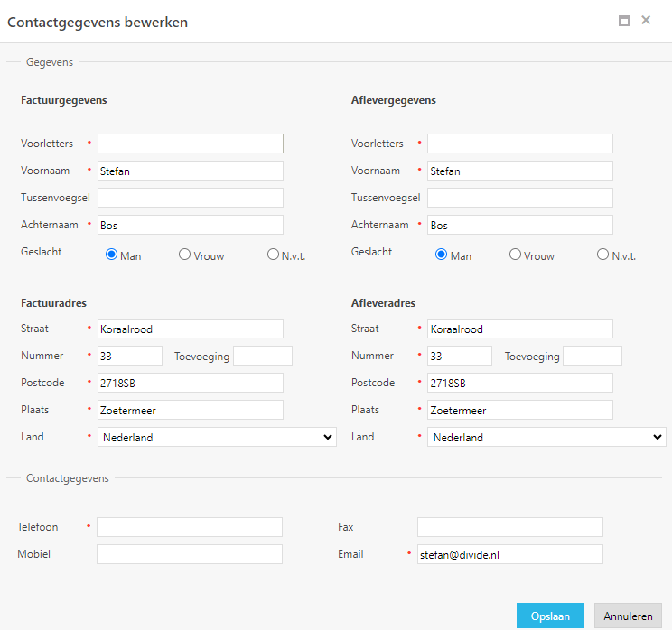Focus the Afleveradres Postcode field
This screenshot has height=630, width=672.
(520, 383)
